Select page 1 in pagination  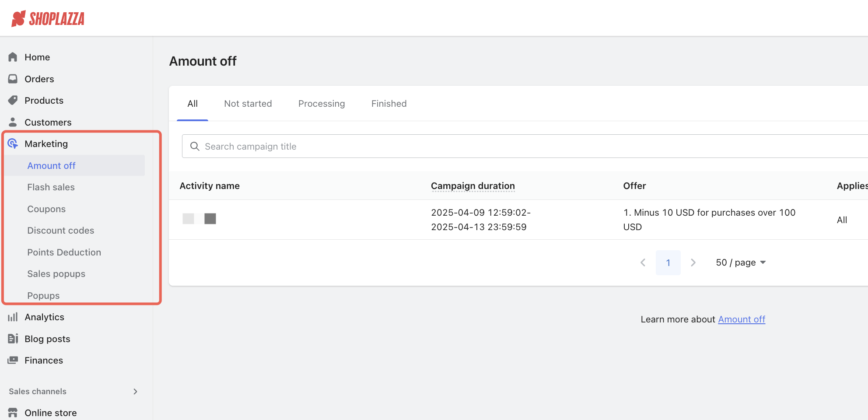click(668, 262)
